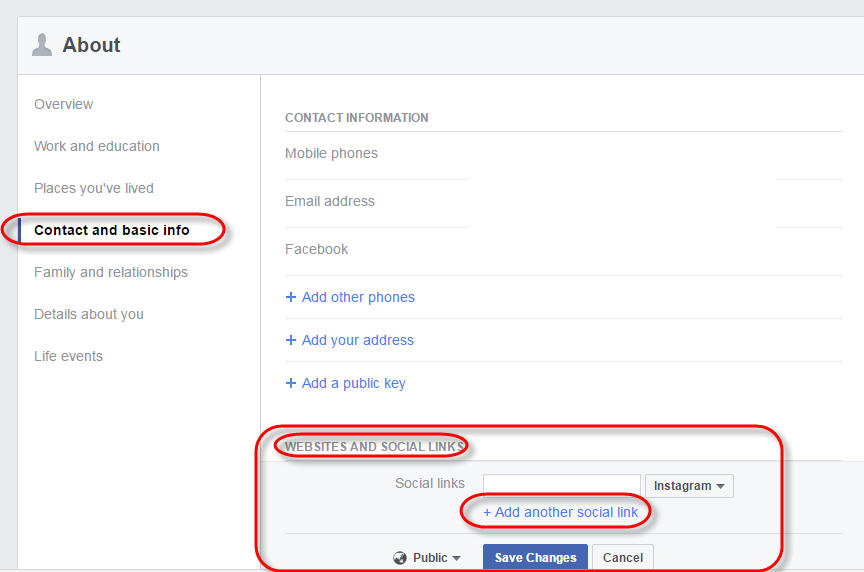Viewport: 864px width, 572px height.
Task: Go to Work and education
Action: [x=97, y=146]
